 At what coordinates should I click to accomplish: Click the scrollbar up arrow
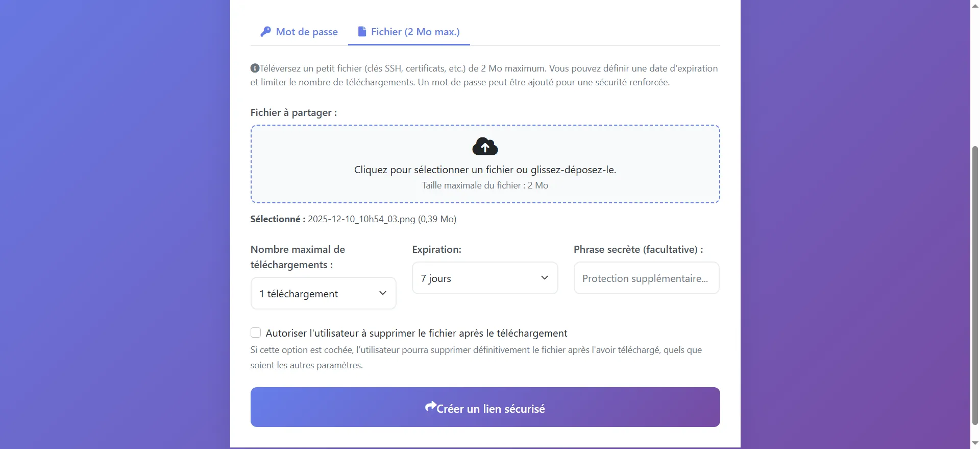point(975,6)
